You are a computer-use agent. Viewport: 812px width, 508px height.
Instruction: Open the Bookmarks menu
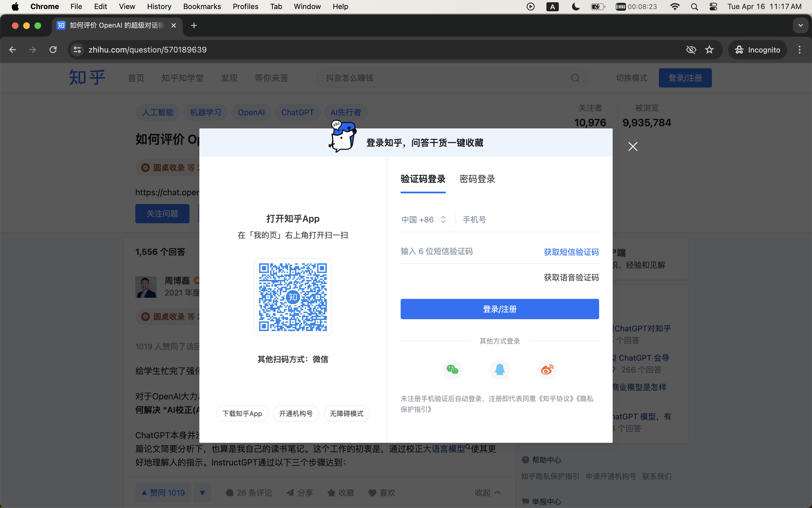(x=202, y=6)
